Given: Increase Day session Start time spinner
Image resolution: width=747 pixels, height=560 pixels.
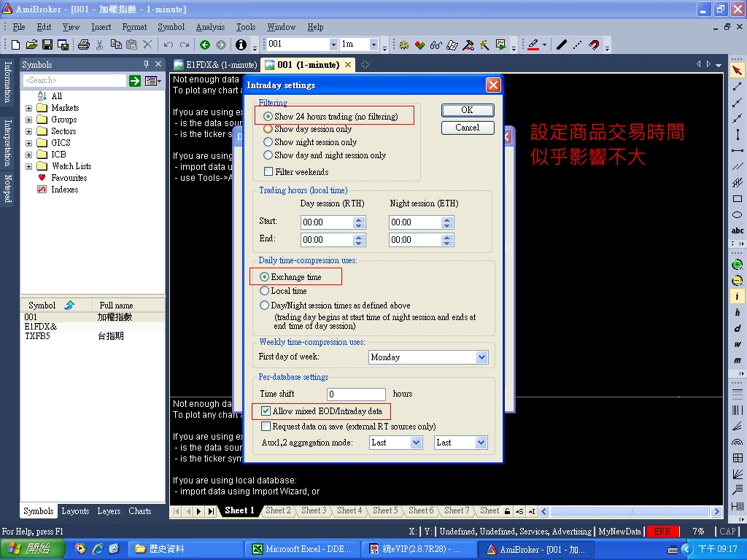Looking at the screenshot, I should [359, 219].
